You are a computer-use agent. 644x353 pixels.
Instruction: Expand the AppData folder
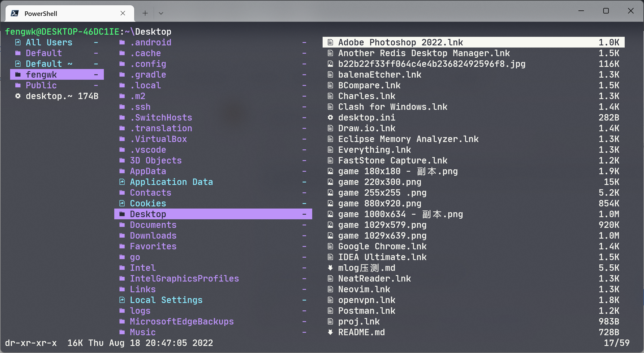coord(148,171)
